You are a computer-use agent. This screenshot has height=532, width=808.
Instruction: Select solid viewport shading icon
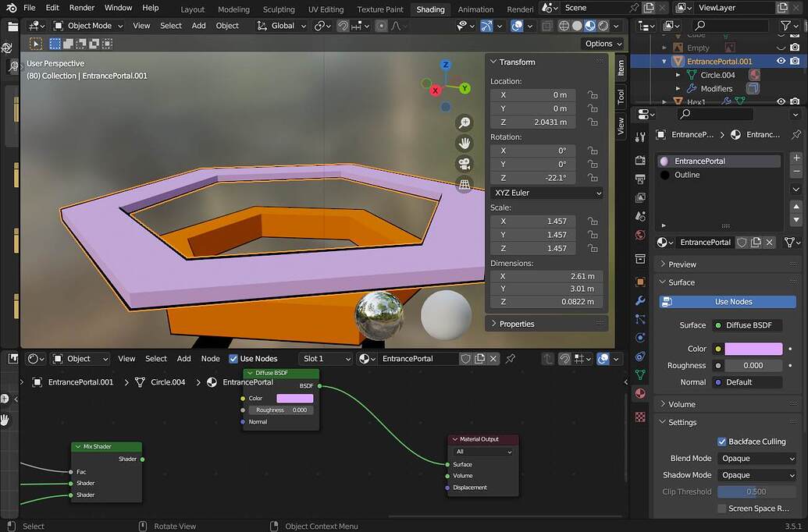[577, 25]
